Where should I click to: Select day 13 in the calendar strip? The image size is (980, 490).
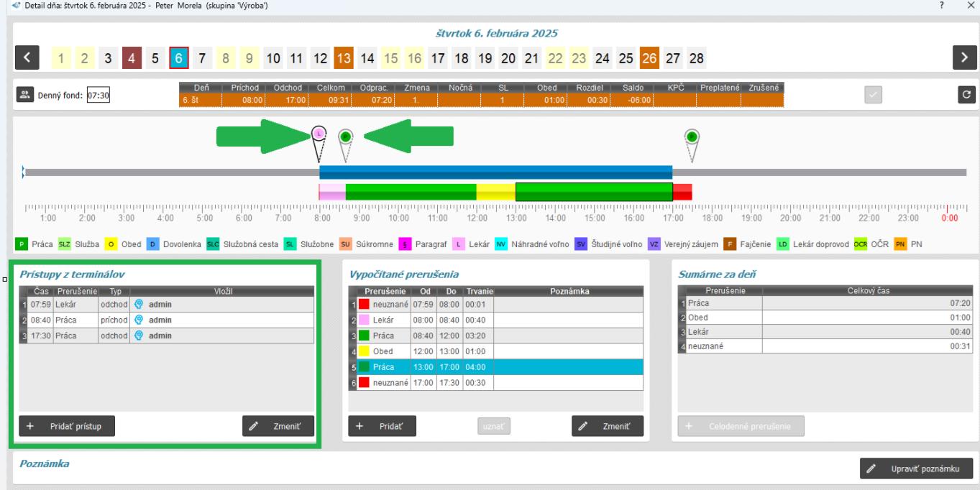[343, 57]
